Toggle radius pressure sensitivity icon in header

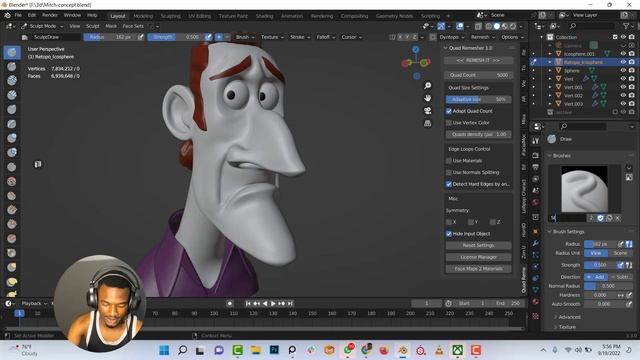pyautogui.click(x=140, y=37)
